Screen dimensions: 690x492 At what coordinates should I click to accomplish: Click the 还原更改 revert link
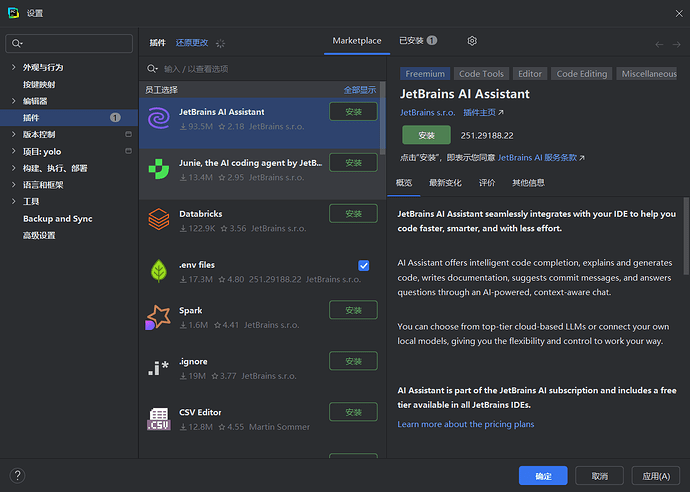(192, 43)
